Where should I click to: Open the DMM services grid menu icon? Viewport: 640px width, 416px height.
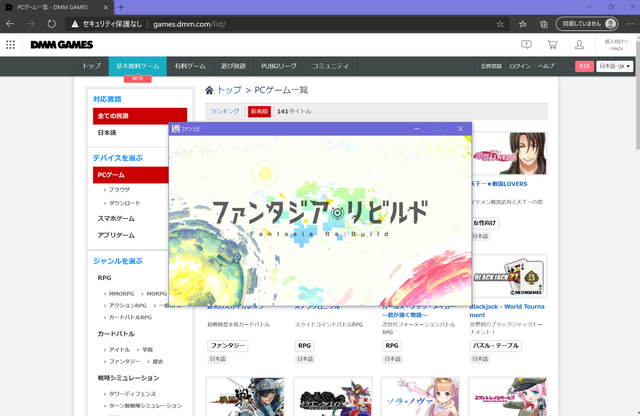pyautogui.click(x=11, y=44)
